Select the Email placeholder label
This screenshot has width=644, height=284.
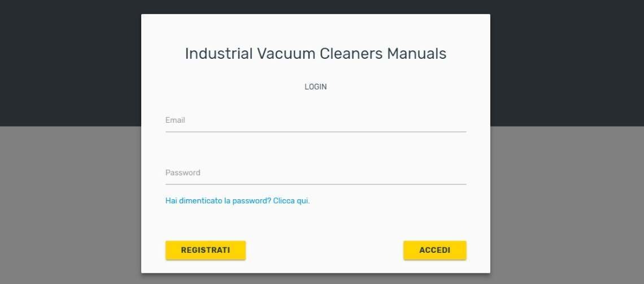[175, 121]
